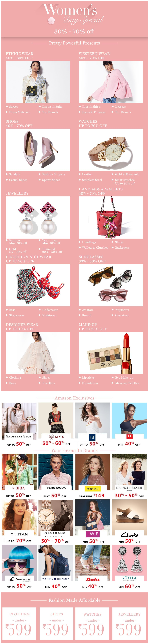Image resolution: width=149 pixels, height=644 pixels.
Task: Open the Forever 21 starting ₹149 offer
Action: click(93, 476)
